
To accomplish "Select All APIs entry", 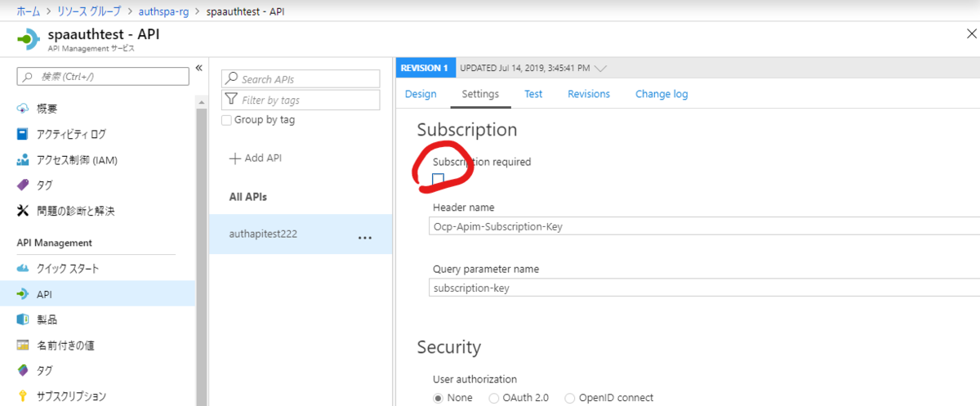I will tap(247, 197).
